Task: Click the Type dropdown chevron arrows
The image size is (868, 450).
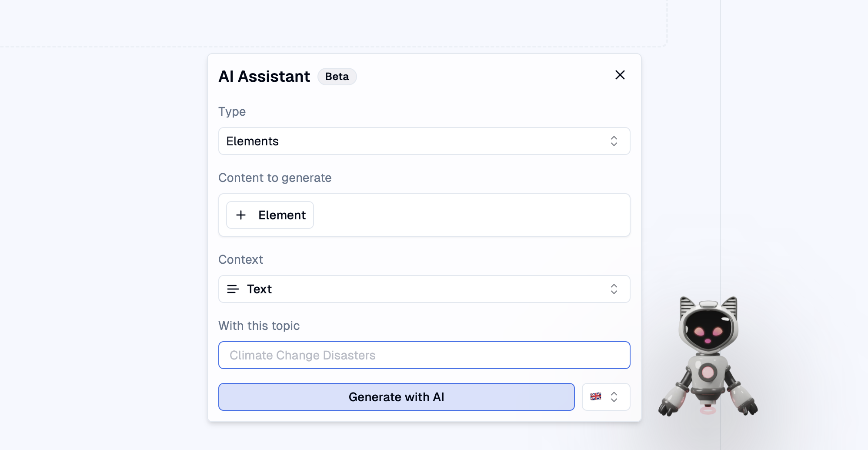Action: click(614, 141)
